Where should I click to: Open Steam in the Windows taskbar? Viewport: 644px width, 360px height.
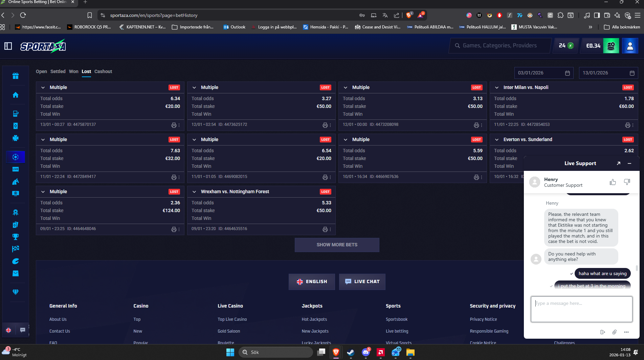tap(351, 352)
